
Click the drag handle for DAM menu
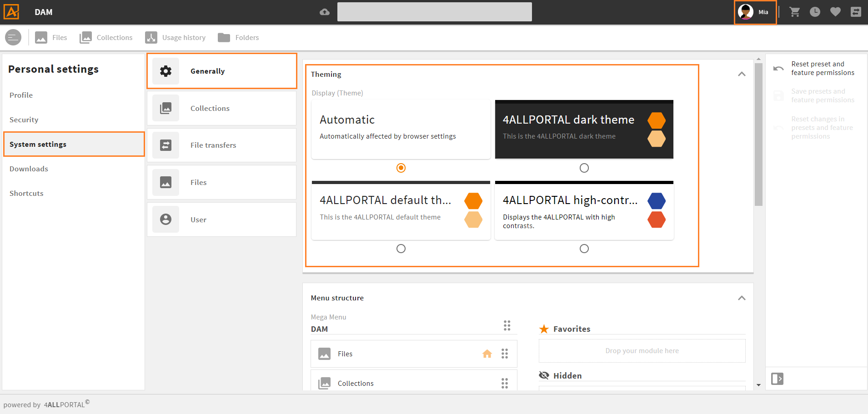point(507,325)
